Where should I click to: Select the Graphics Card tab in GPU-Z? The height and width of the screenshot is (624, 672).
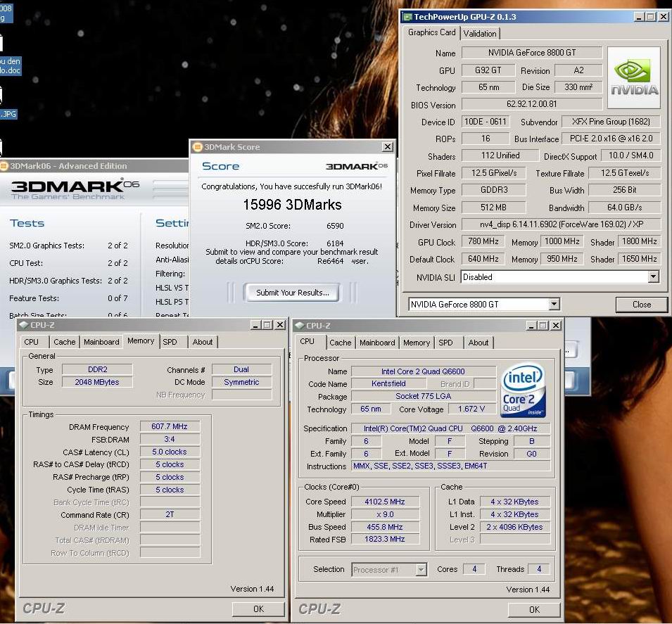pos(431,32)
